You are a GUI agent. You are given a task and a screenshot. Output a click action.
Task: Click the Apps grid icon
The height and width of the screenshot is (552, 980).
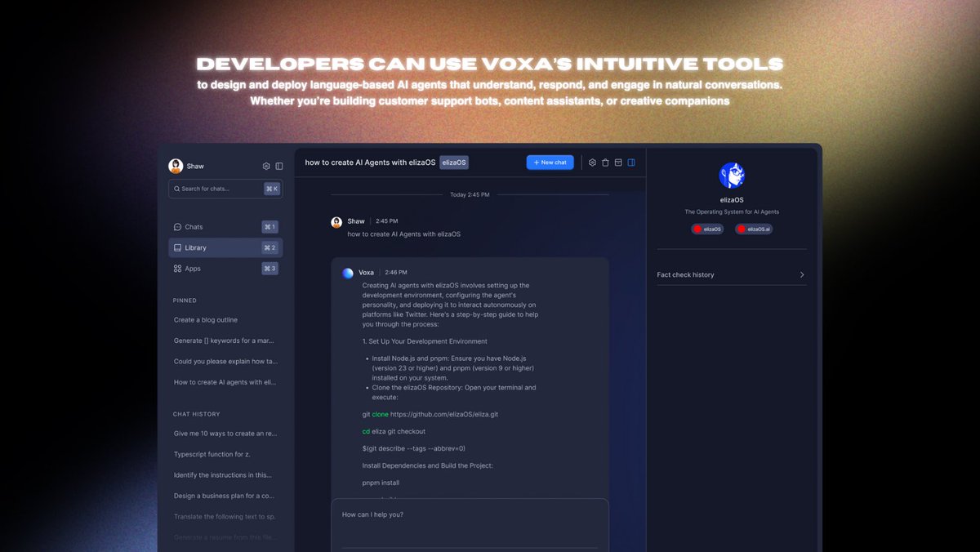pos(178,269)
